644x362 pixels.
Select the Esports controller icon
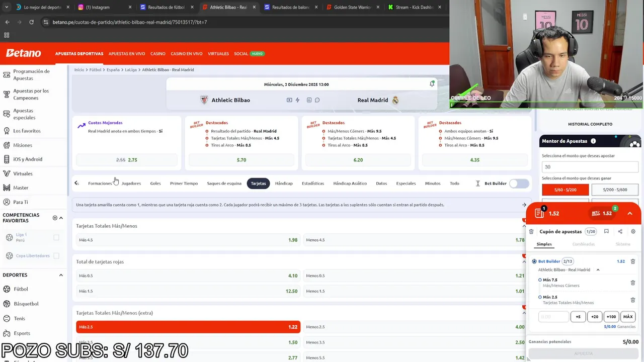(x=7, y=333)
